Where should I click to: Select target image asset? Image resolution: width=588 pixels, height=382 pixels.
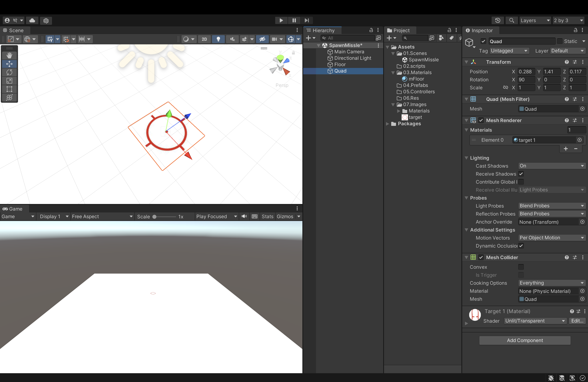(415, 117)
